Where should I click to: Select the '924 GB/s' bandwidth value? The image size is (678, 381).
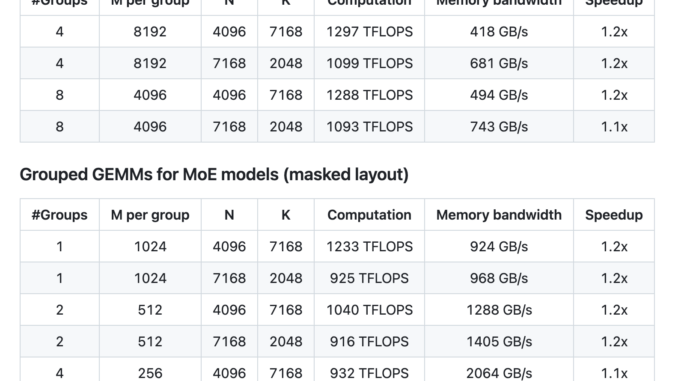[x=499, y=247]
